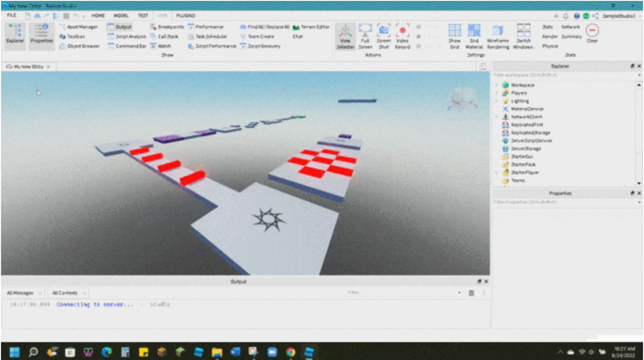The width and height of the screenshot is (644, 360).
Task: Open the Asset Manager window
Action: 79,27
